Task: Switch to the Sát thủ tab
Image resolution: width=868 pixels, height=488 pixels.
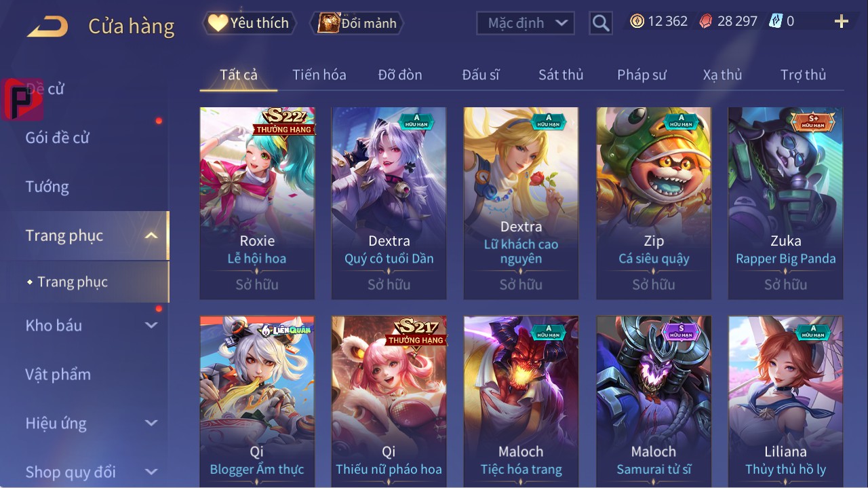Action: pyautogui.click(x=561, y=75)
